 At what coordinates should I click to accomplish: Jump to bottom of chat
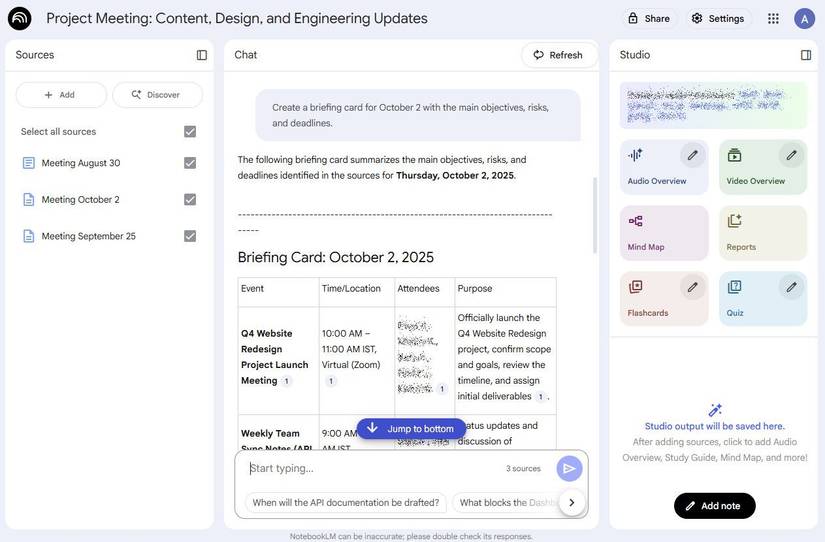coord(411,429)
